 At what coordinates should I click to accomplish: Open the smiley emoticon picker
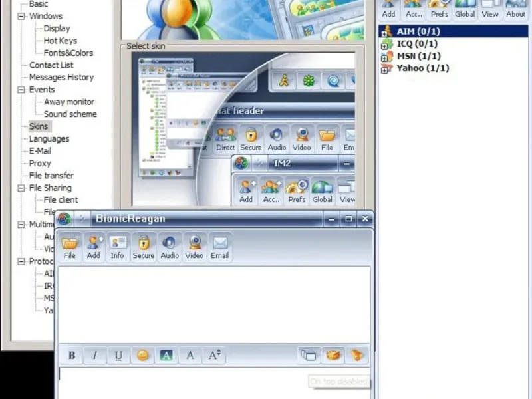tap(142, 355)
